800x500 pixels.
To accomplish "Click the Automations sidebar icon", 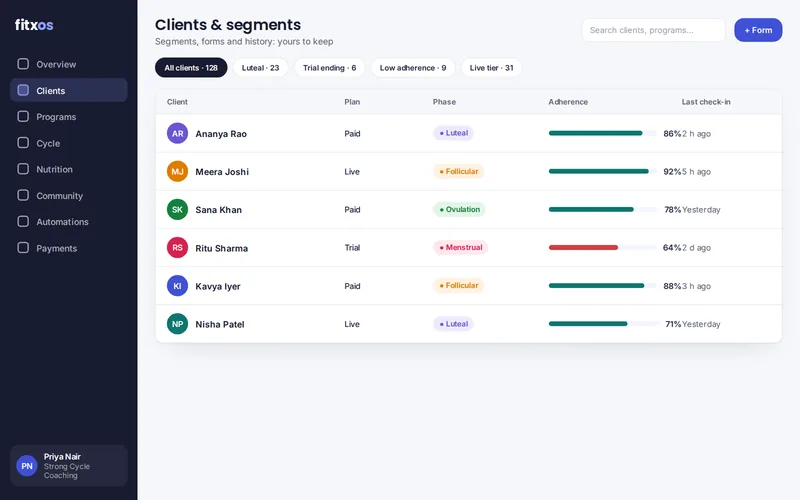I will 23,221.
